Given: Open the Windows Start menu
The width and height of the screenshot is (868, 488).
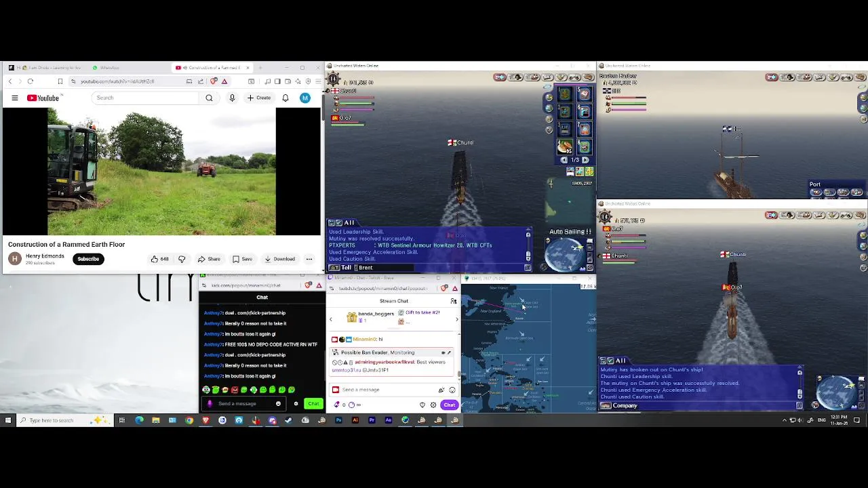Looking at the screenshot, I should (8, 420).
